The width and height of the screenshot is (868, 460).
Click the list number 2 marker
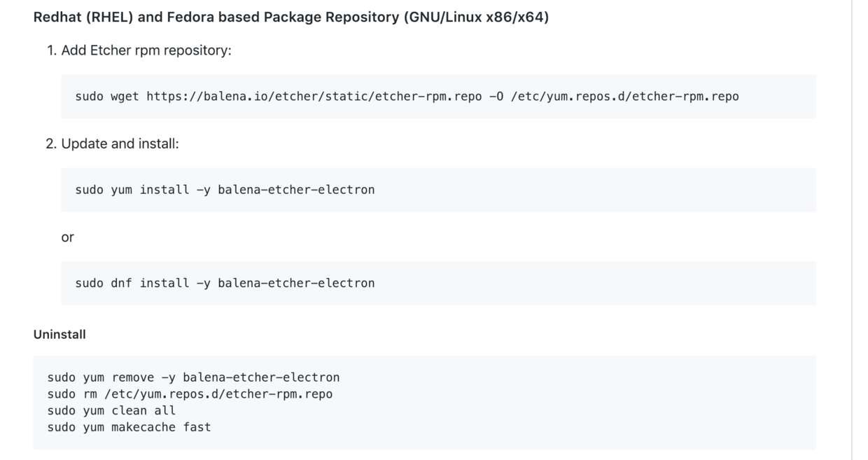50,144
